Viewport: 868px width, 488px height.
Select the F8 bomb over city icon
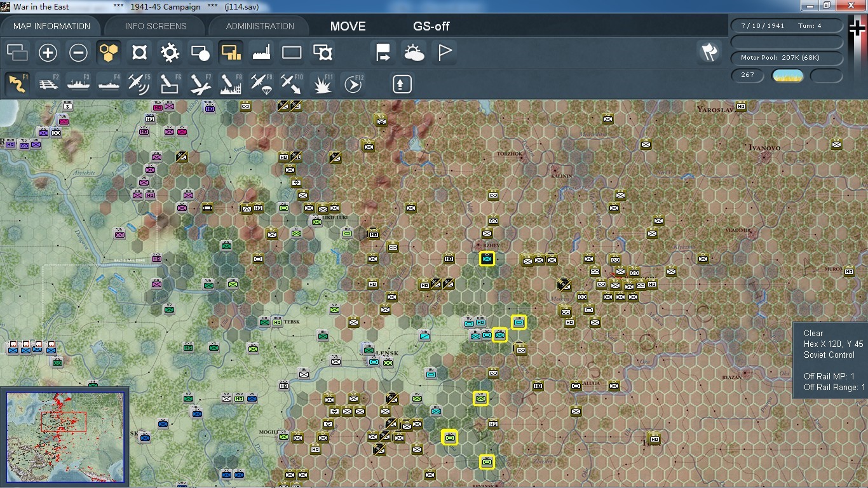pyautogui.click(x=231, y=84)
